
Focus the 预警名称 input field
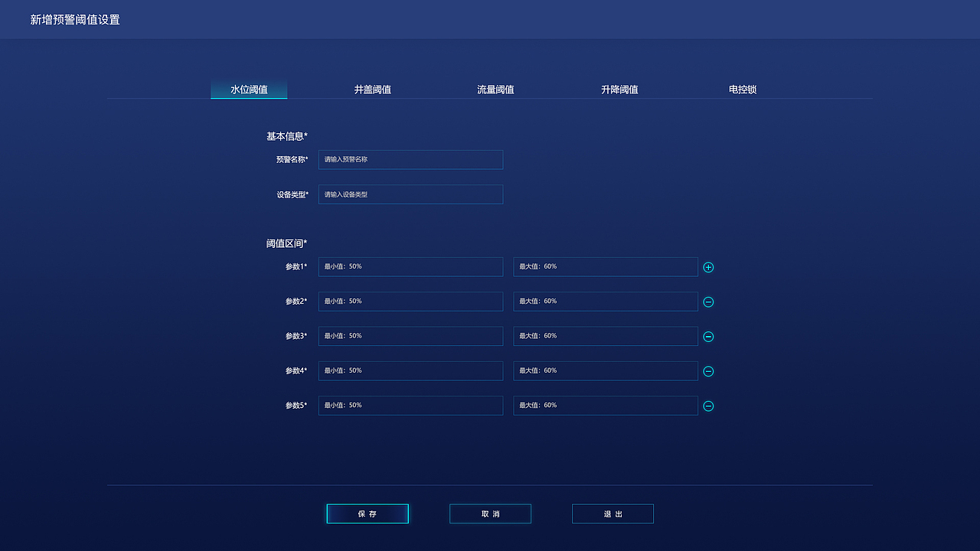coord(410,159)
